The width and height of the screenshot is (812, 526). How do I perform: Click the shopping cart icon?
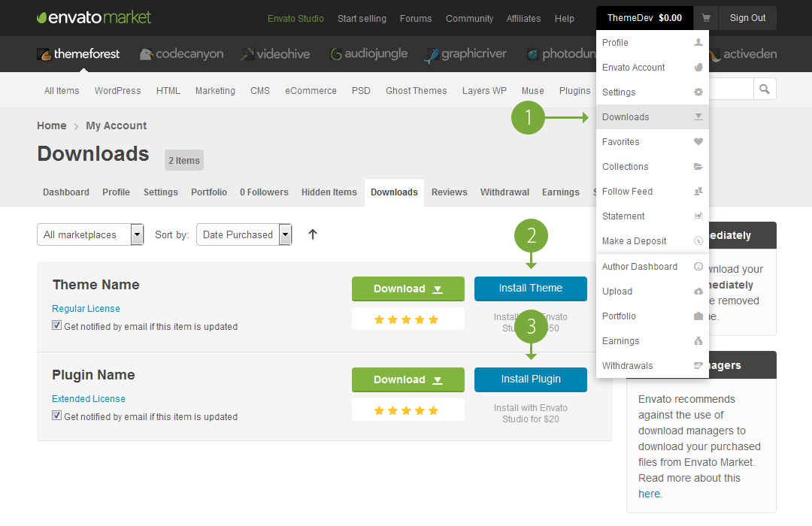point(705,18)
